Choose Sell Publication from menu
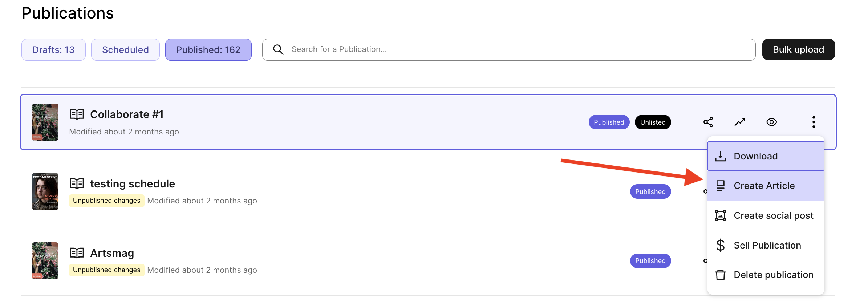This screenshot has width=868, height=303. tap(766, 245)
